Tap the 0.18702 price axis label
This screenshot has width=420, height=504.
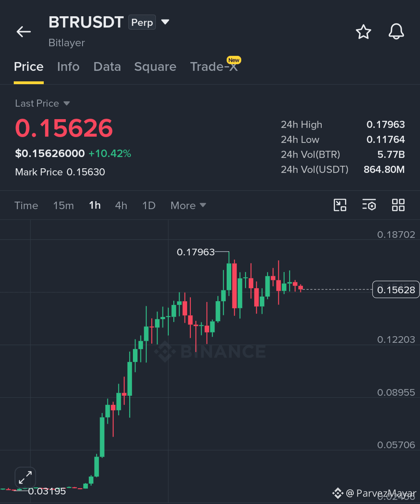point(396,235)
